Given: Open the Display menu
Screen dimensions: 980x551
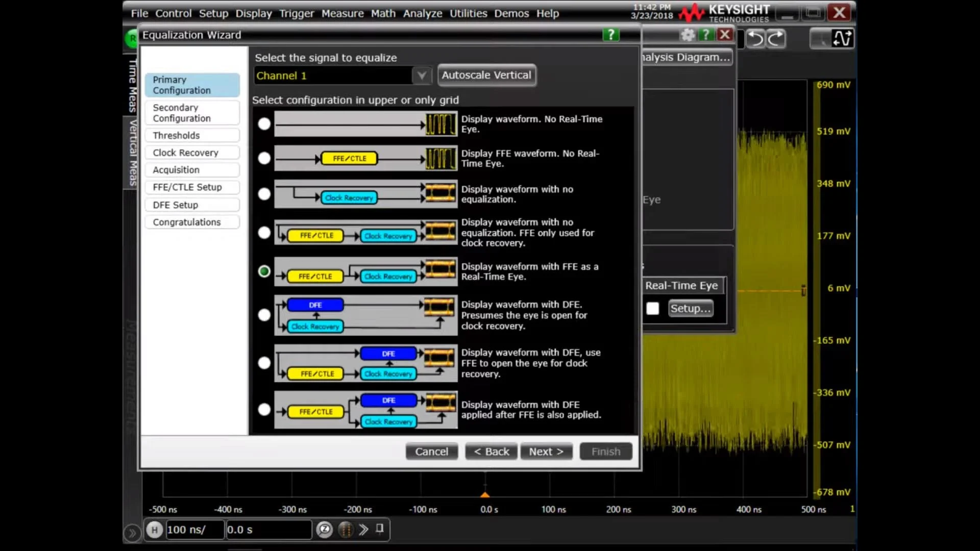Looking at the screenshot, I should [254, 14].
